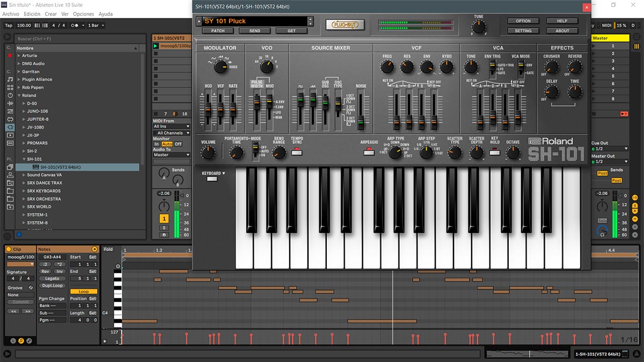This screenshot has width=644, height=362.
Task: Open the Sounds category in browser sidebar
Action: tap(10, 79)
